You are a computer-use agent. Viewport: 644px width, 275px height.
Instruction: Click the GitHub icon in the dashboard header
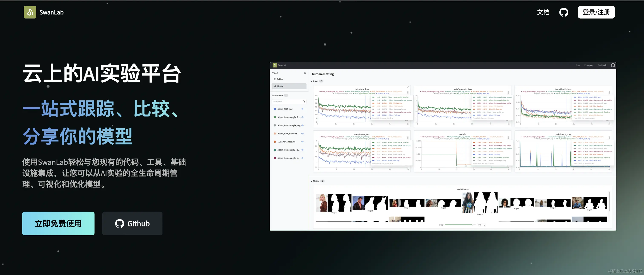point(613,65)
